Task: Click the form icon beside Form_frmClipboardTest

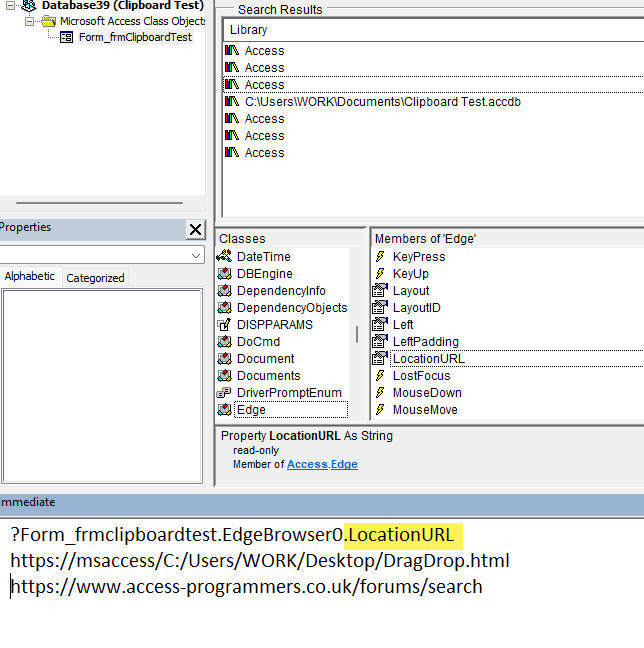Action: pyautogui.click(x=66, y=37)
